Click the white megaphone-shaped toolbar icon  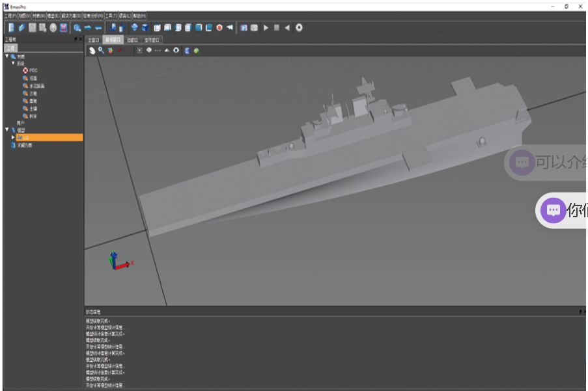[230, 27]
